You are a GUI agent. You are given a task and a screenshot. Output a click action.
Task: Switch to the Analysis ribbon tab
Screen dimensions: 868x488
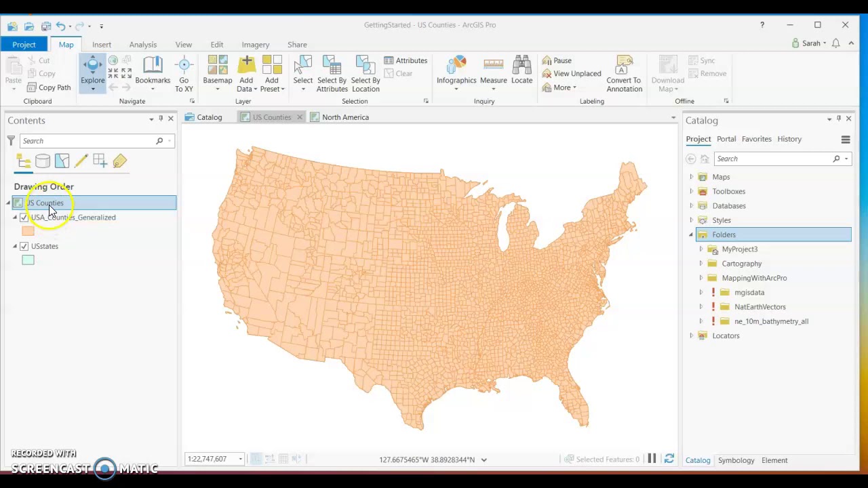coord(143,45)
